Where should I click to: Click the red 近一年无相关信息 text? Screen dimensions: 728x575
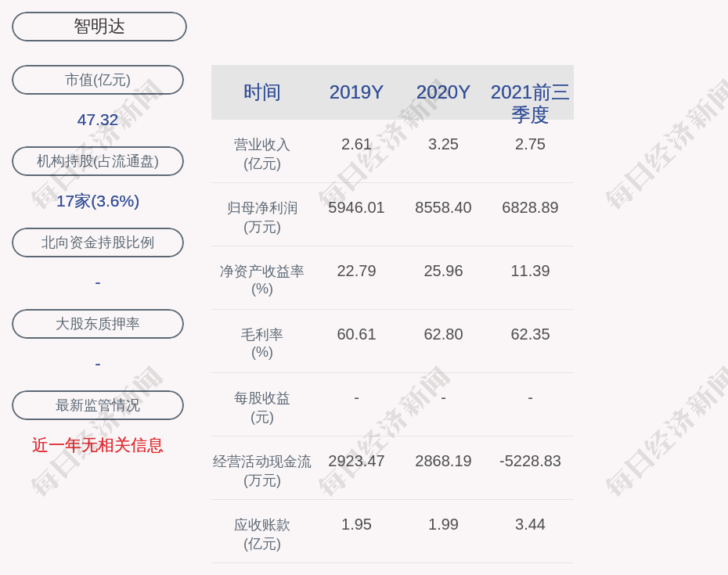(x=98, y=445)
